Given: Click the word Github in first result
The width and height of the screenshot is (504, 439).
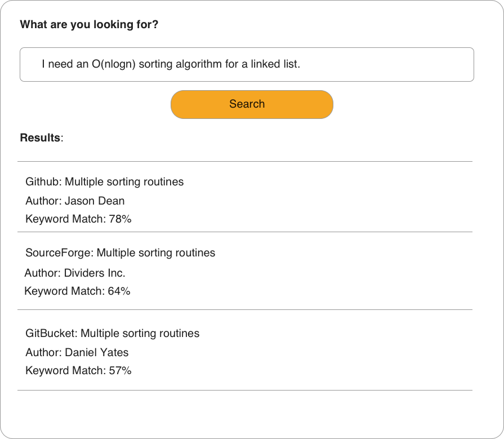Looking at the screenshot, I should click(x=43, y=182).
